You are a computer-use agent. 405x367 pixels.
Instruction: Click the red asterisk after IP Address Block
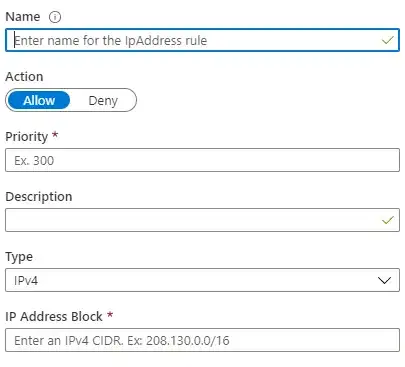click(x=110, y=315)
